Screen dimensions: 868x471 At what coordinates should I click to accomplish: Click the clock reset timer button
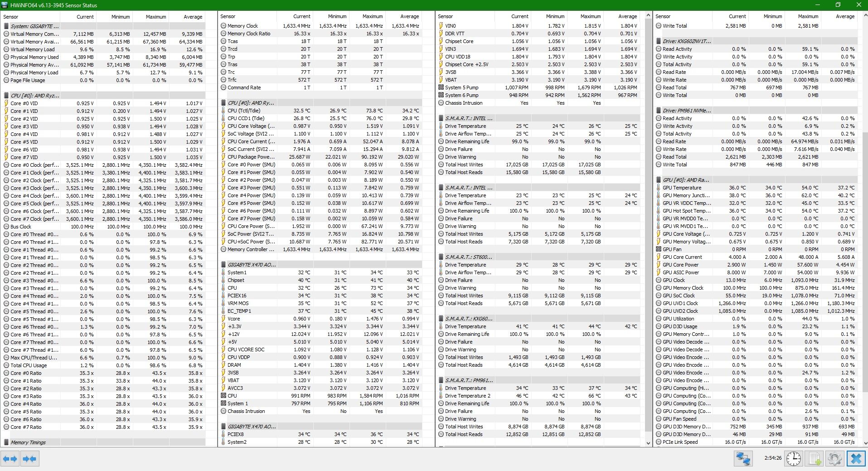tap(794, 459)
